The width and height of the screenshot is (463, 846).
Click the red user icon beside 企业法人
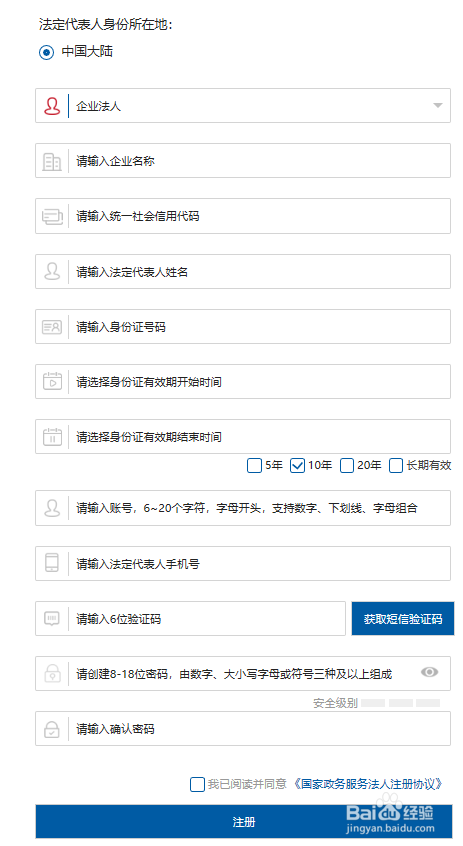coord(52,106)
